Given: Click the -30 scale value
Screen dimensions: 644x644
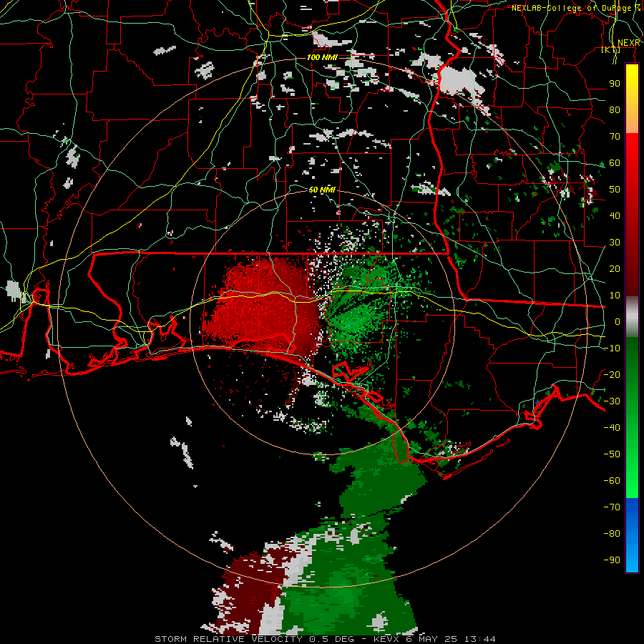Looking at the screenshot, I should pos(612,401).
